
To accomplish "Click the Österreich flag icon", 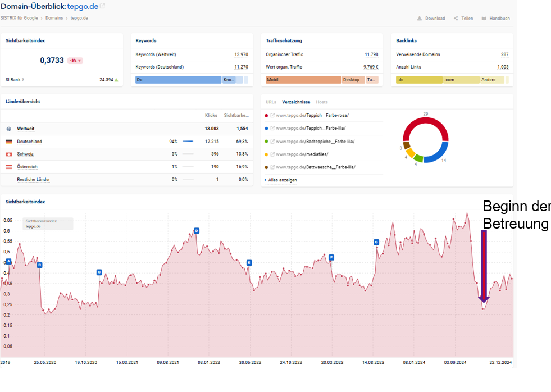I will pos(9,167).
